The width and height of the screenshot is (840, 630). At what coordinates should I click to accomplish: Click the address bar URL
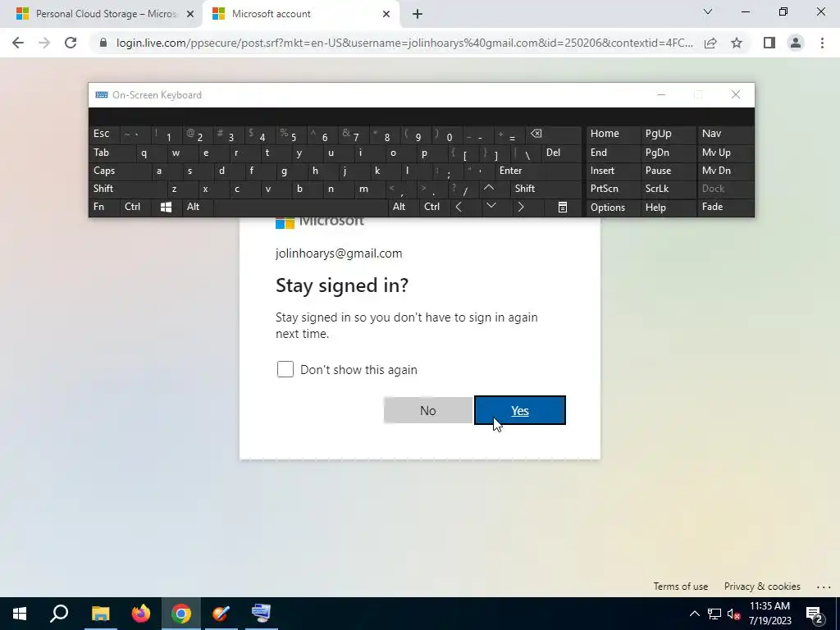click(404, 43)
